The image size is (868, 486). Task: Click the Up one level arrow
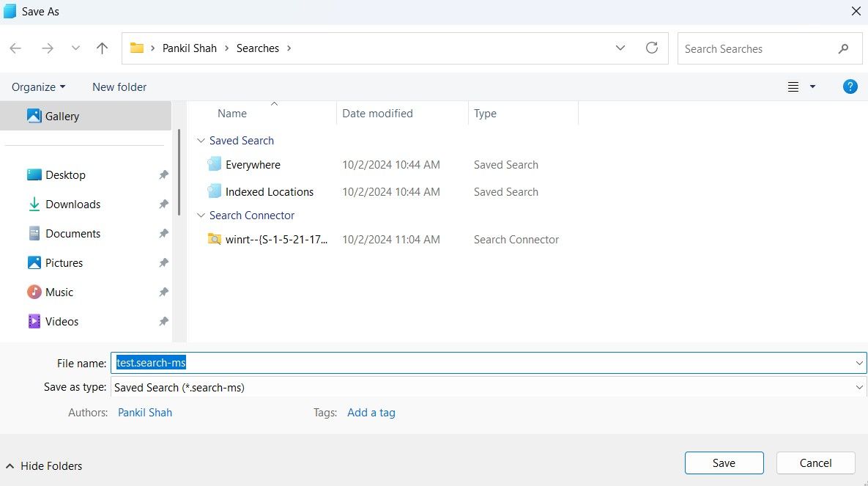pyautogui.click(x=102, y=48)
